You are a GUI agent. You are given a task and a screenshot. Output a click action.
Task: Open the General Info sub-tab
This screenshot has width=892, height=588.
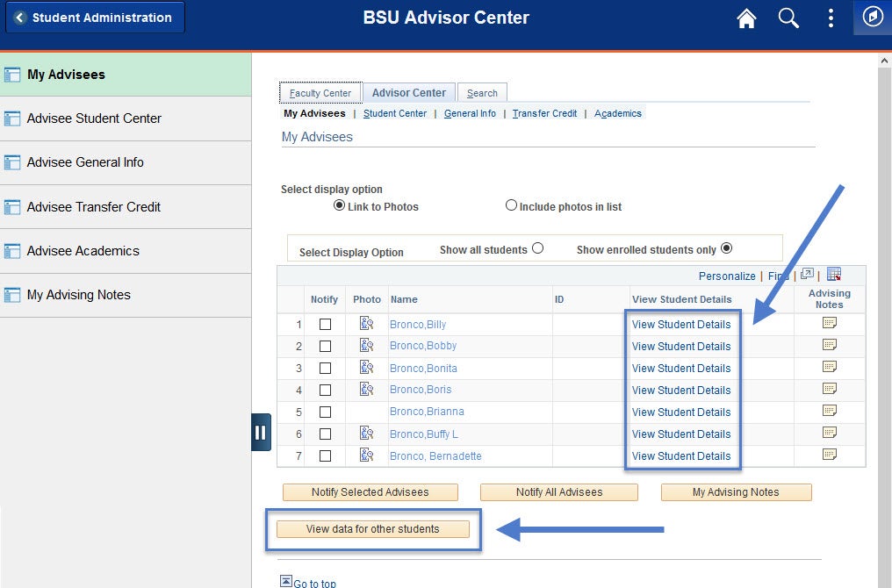(470, 113)
